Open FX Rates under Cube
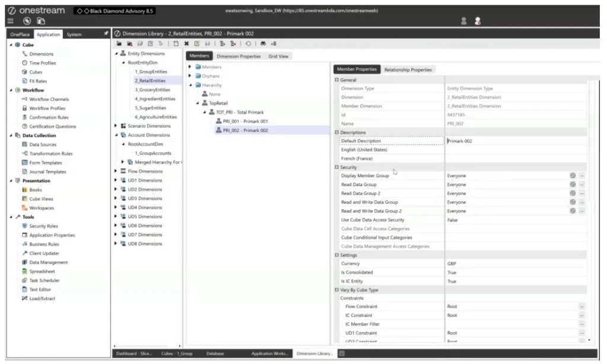Image resolution: width=607 pixels, height=364 pixels. coord(38,81)
